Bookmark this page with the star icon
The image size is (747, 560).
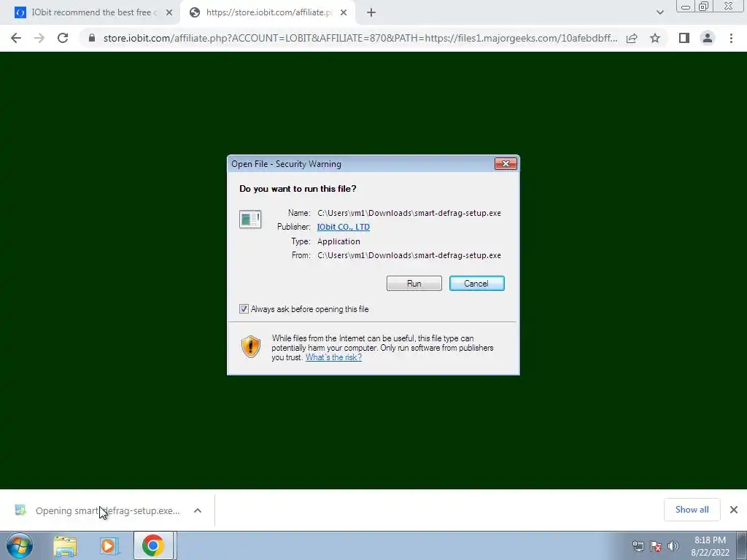655,38
